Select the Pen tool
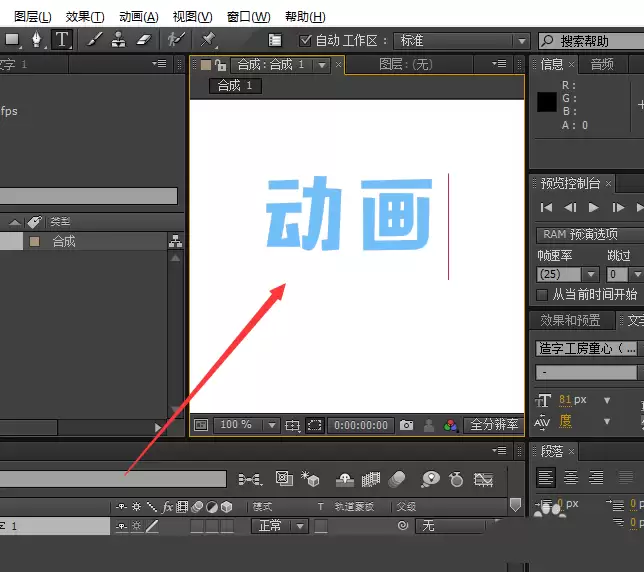This screenshot has width=644, height=572. tap(37, 40)
